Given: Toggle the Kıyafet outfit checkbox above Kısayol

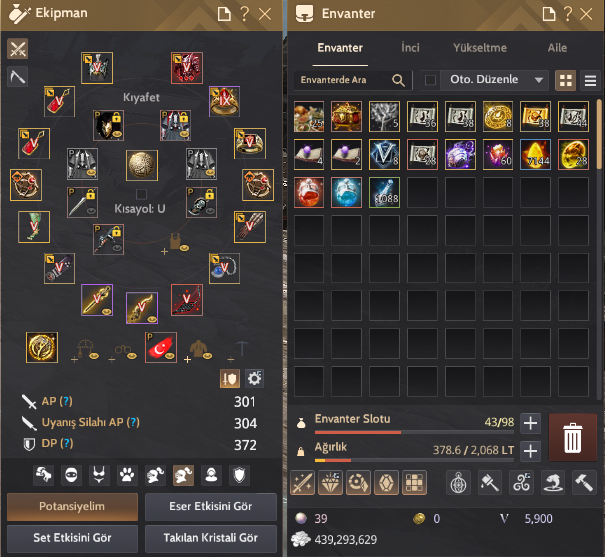Looking at the screenshot, I should [x=141, y=194].
